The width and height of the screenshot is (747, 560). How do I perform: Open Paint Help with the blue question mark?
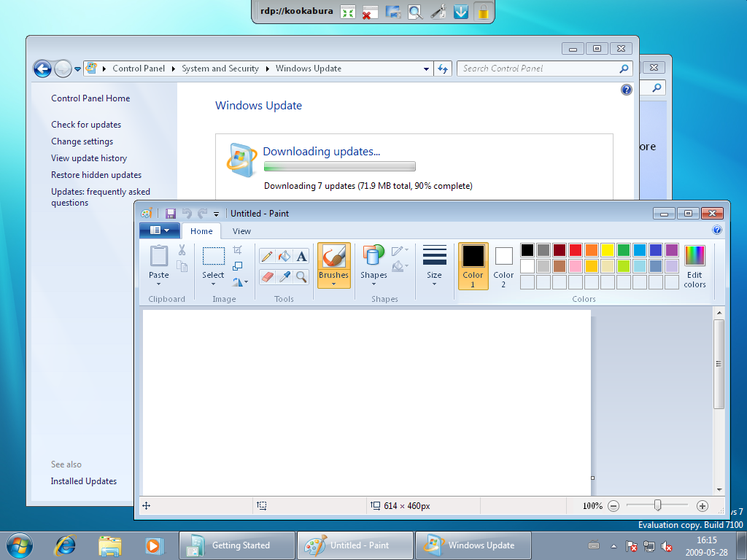pyautogui.click(x=717, y=230)
